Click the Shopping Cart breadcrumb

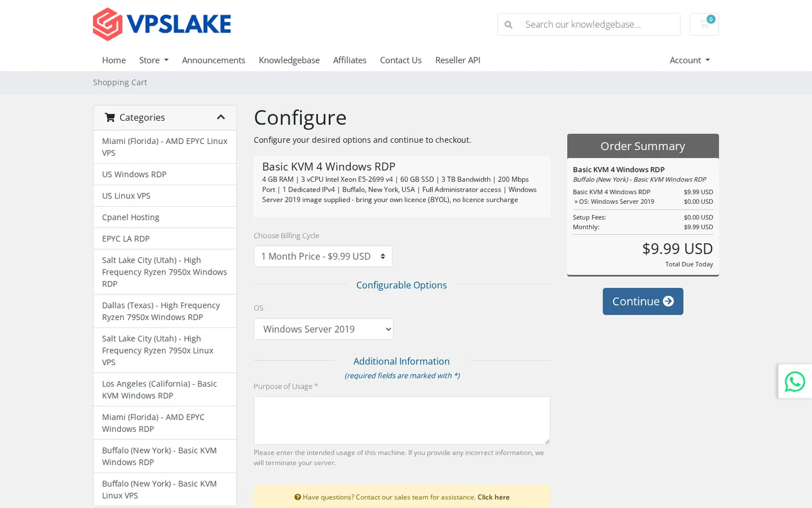tap(120, 82)
